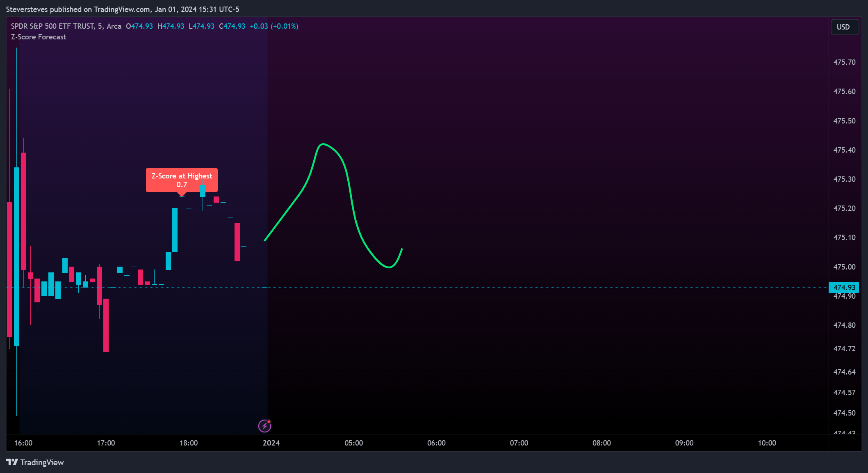Click the 475.00 price axis label

click(x=845, y=267)
